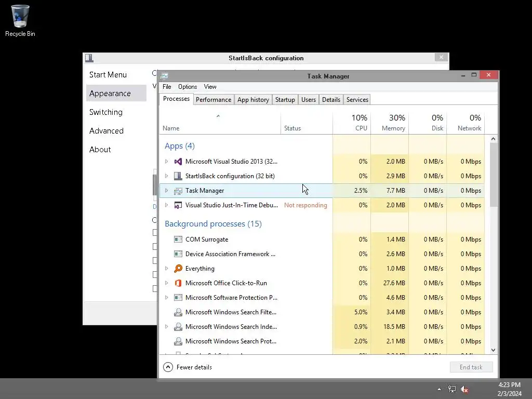
Task: Click the process list vertical scrollbar thumb
Action: pos(494,175)
